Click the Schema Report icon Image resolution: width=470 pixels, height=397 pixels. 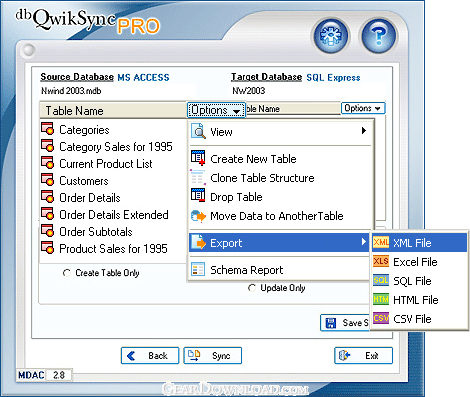(x=198, y=269)
